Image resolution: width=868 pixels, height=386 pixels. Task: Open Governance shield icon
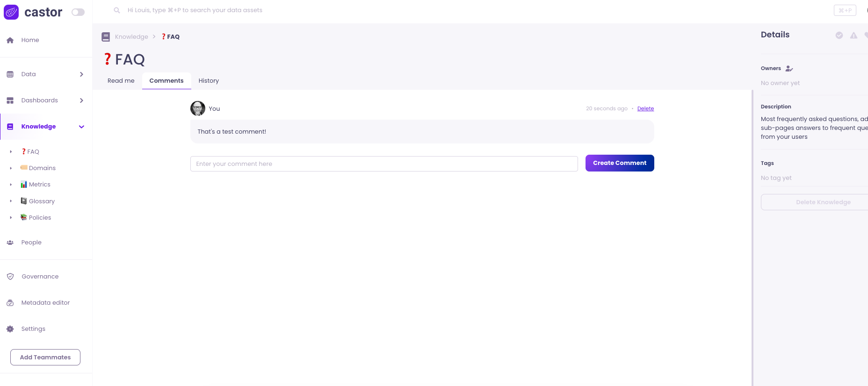(x=10, y=277)
